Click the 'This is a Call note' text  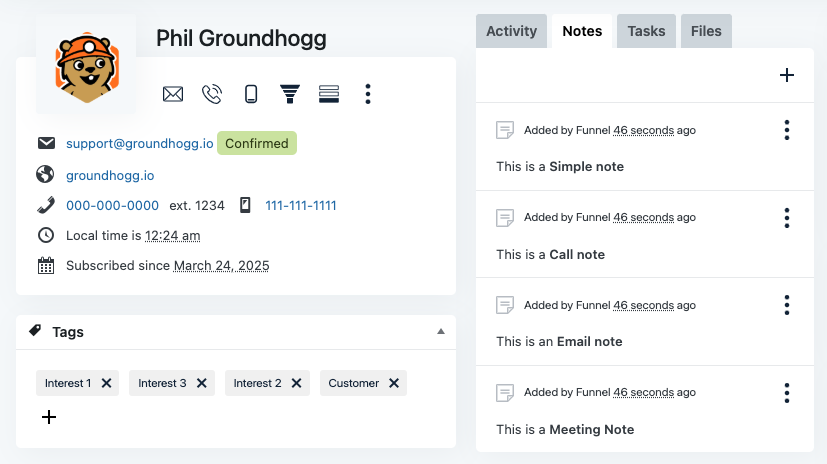click(x=551, y=255)
